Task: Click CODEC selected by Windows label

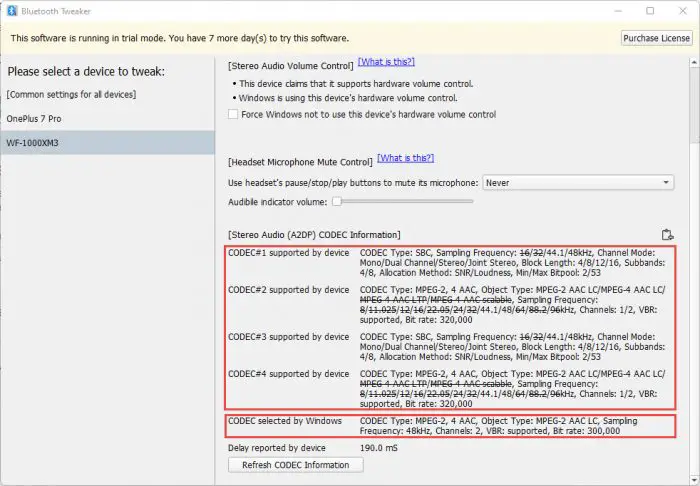Action: point(285,421)
